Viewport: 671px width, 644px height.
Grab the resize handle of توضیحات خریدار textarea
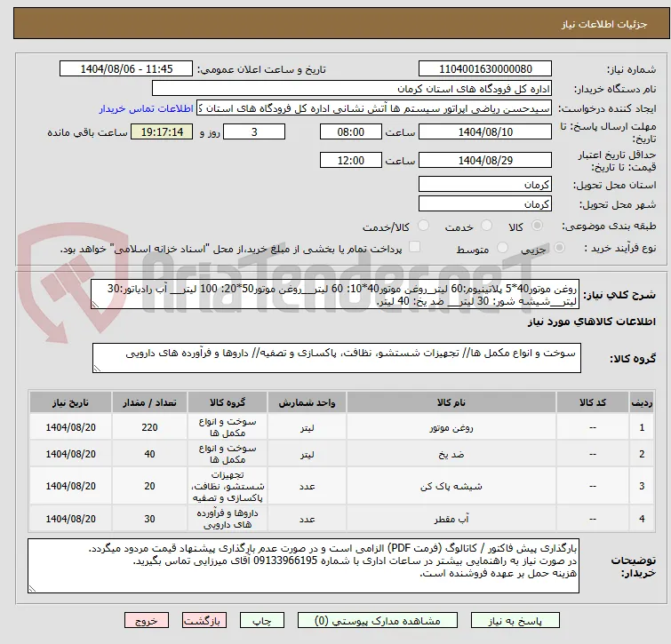(x=32, y=589)
